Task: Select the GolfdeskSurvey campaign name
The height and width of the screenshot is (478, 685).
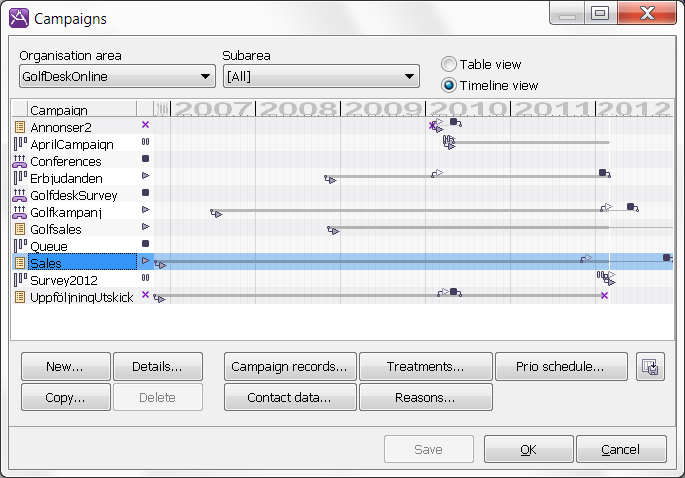Action: [73, 195]
